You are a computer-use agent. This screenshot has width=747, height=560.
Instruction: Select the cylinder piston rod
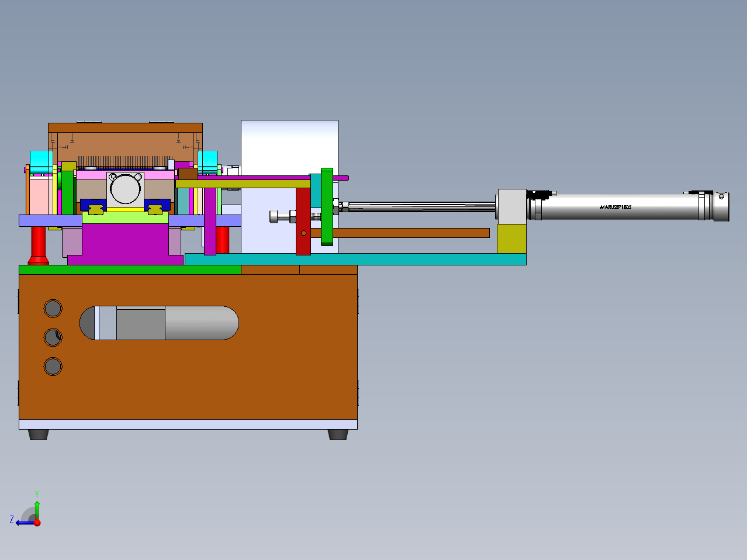coord(418,206)
